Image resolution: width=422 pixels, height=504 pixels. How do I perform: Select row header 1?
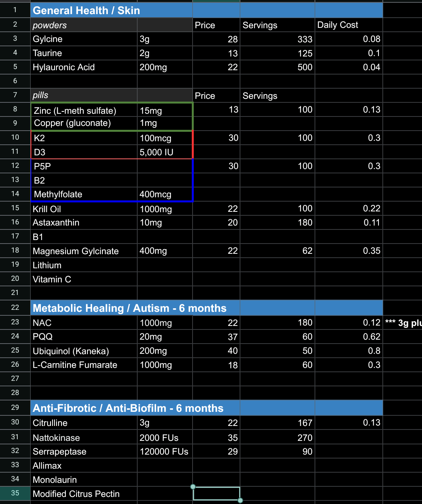(x=15, y=10)
